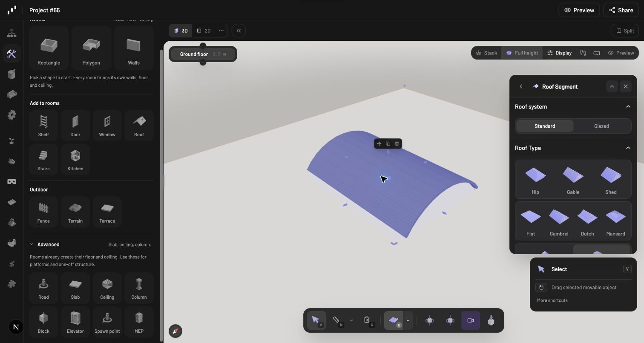Choose the Hip roof type
The width and height of the screenshot is (644, 343).
click(x=535, y=179)
